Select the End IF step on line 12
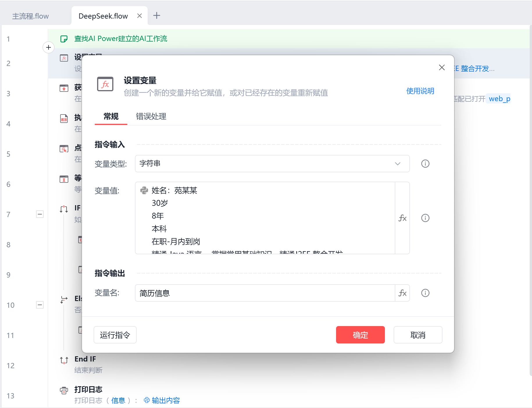Viewport: 532px width, 408px height. [85, 359]
